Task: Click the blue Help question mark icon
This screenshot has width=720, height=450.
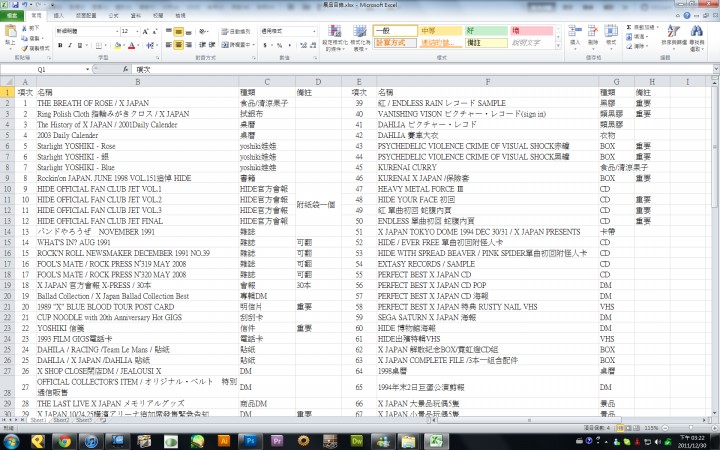Action: pos(686,15)
